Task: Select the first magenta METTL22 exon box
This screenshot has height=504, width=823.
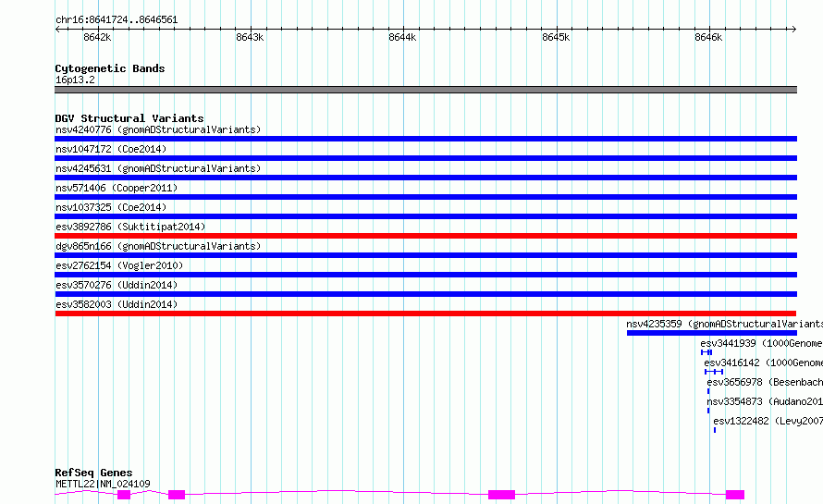Action: click(x=124, y=495)
